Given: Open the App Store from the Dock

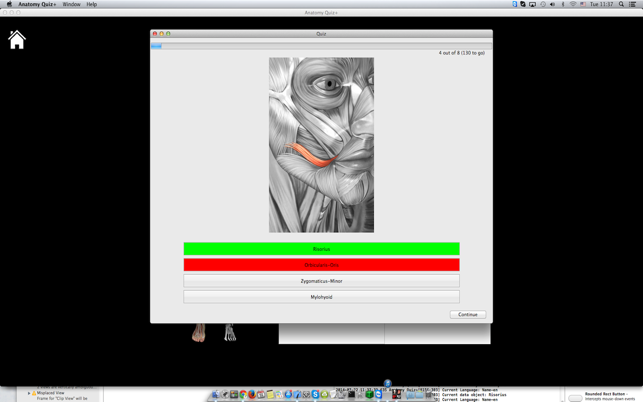Looking at the screenshot, I should click(289, 394).
